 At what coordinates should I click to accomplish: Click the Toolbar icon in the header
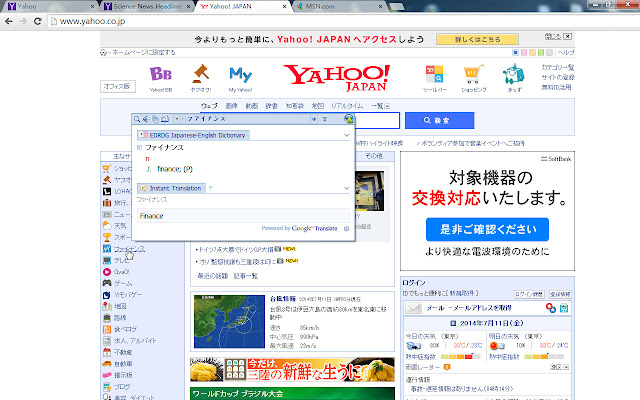pyautogui.click(x=435, y=76)
